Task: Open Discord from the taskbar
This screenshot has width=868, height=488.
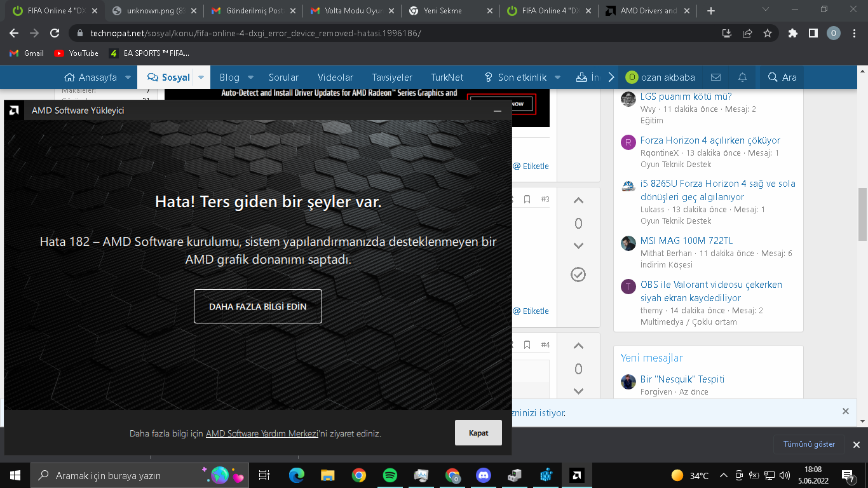Action: pos(484,475)
